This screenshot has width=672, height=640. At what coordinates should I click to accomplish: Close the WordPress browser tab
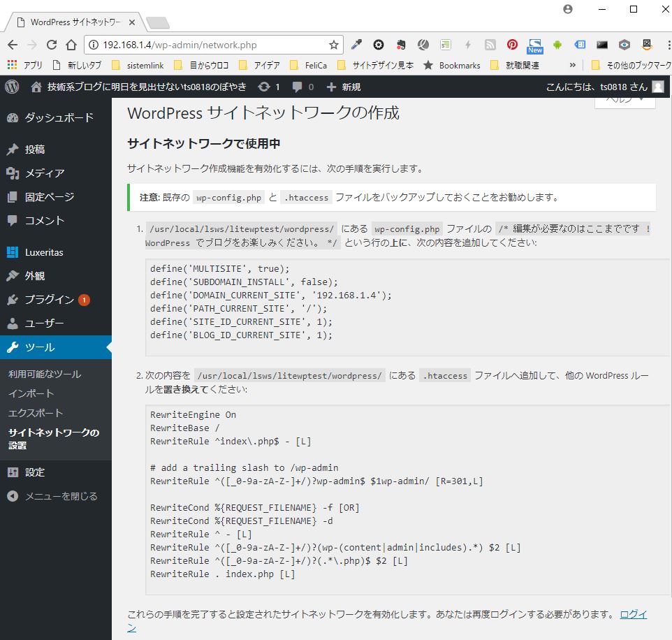[x=132, y=22]
